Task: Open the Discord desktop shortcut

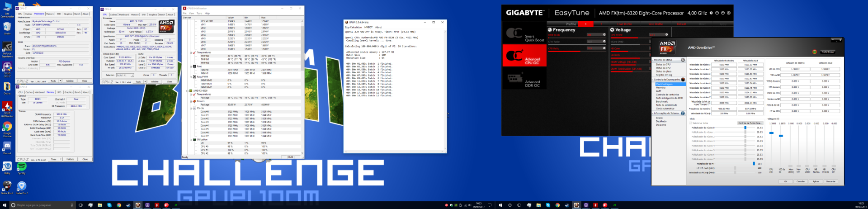Action: (x=7, y=148)
